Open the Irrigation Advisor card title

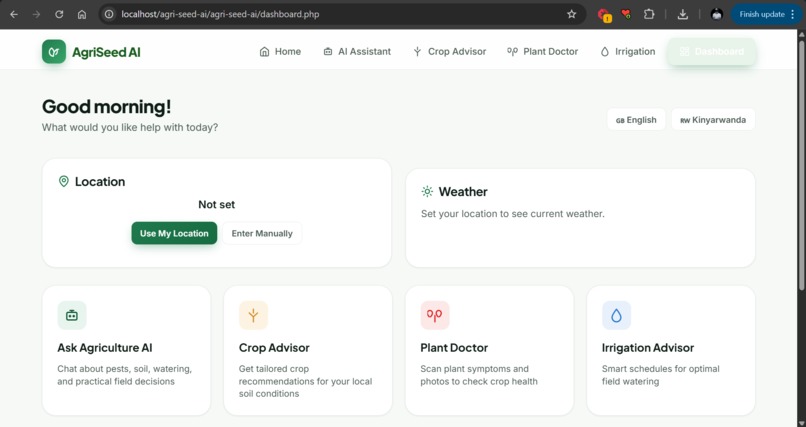(648, 348)
